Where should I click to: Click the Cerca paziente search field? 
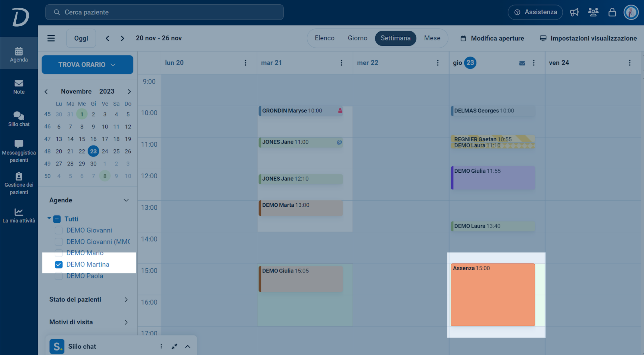pos(164,12)
